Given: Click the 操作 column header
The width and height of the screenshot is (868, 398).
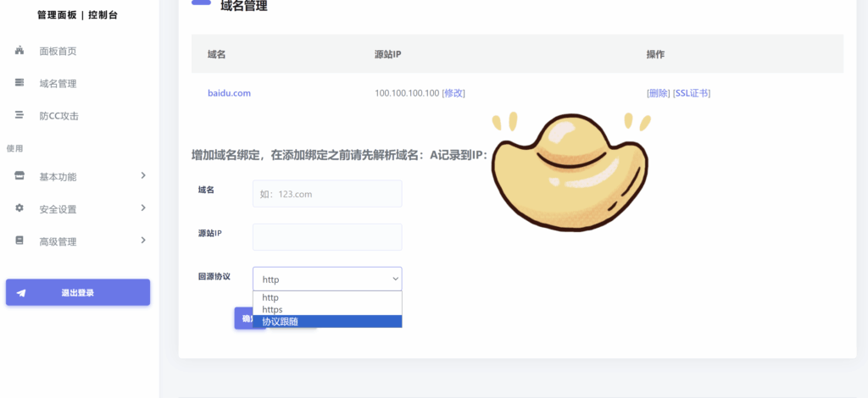Looking at the screenshot, I should pyautogui.click(x=655, y=54).
